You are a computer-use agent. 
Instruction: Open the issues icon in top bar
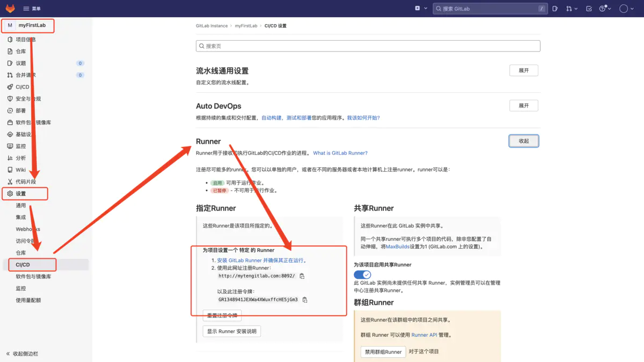coord(555,9)
